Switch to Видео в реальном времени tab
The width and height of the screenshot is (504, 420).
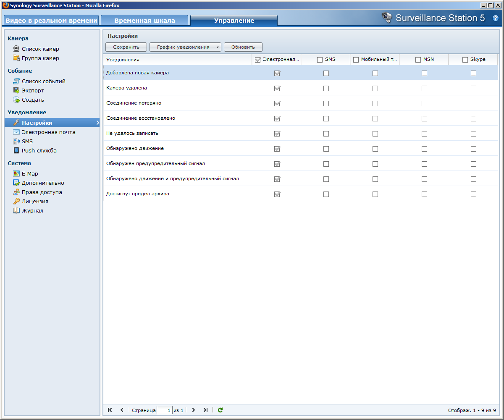click(51, 20)
